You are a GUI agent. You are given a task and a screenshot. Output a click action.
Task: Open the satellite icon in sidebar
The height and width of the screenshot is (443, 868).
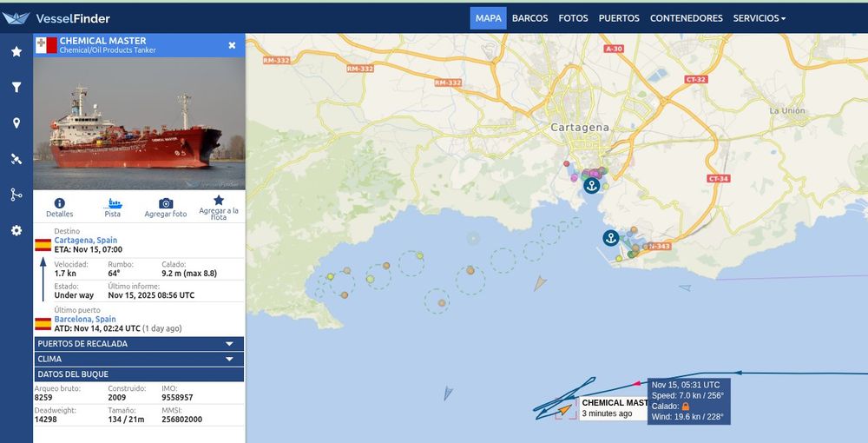coord(16,160)
